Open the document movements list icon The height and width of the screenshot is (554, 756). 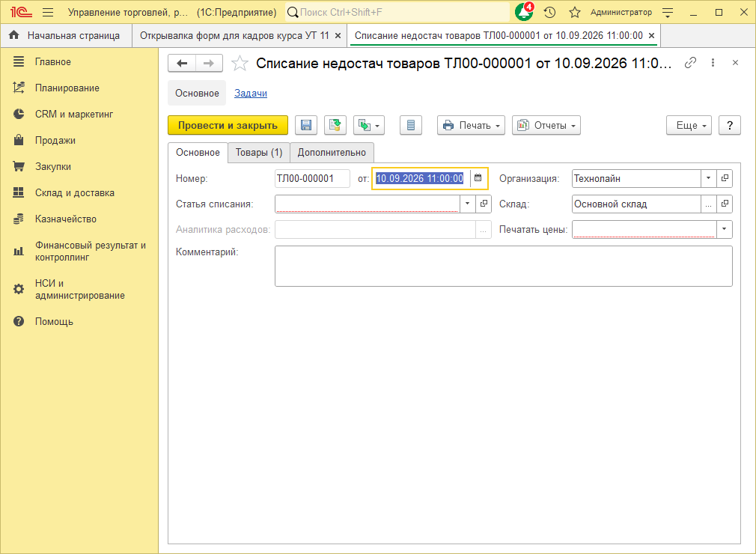(411, 125)
